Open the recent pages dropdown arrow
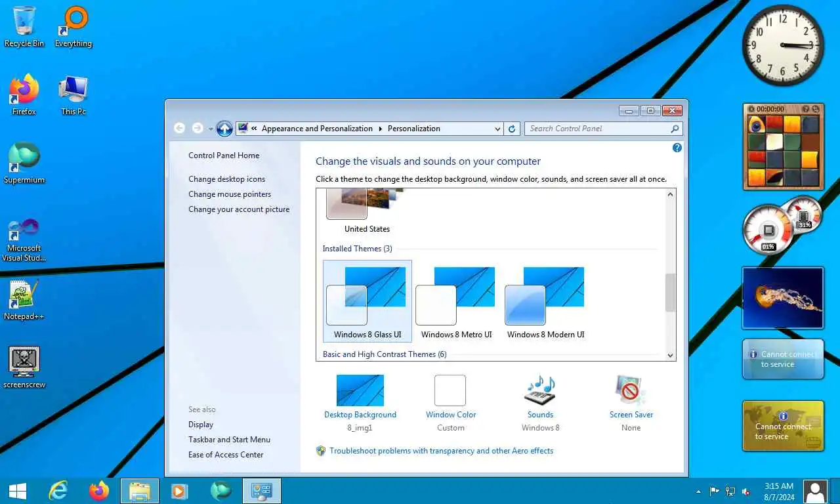The image size is (840, 504). [x=211, y=129]
